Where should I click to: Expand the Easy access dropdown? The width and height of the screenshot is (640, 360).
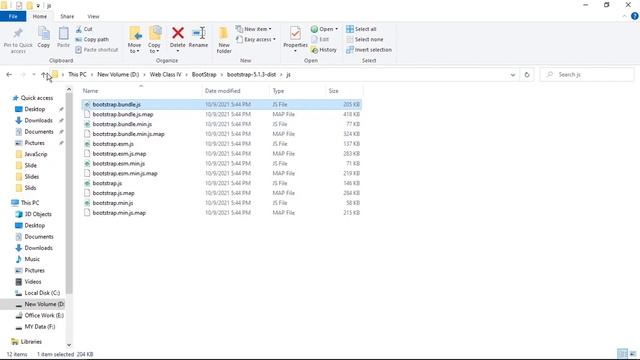click(x=256, y=40)
